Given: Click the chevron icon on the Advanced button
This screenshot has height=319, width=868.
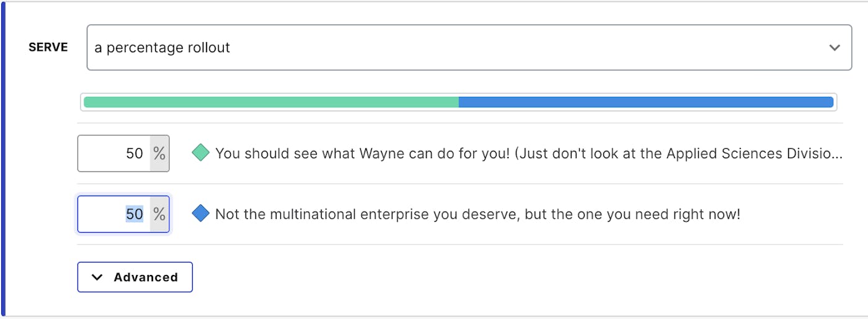Looking at the screenshot, I should 97,277.
